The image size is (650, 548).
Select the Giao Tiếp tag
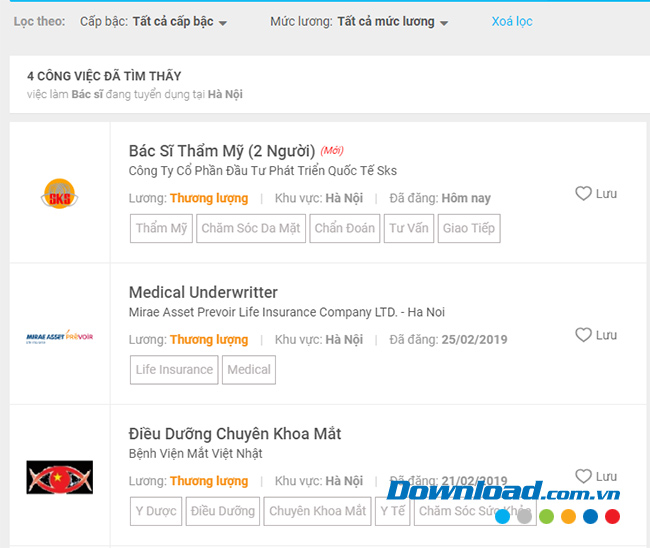(x=469, y=228)
